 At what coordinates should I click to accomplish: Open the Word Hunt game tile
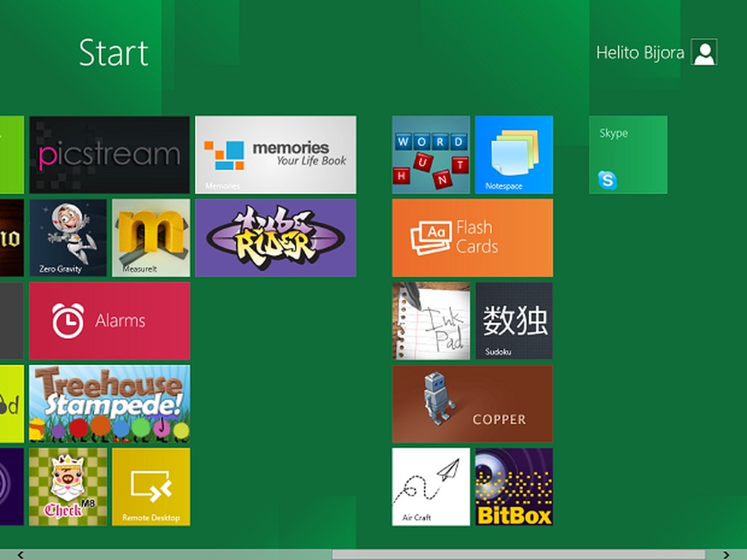(x=430, y=155)
